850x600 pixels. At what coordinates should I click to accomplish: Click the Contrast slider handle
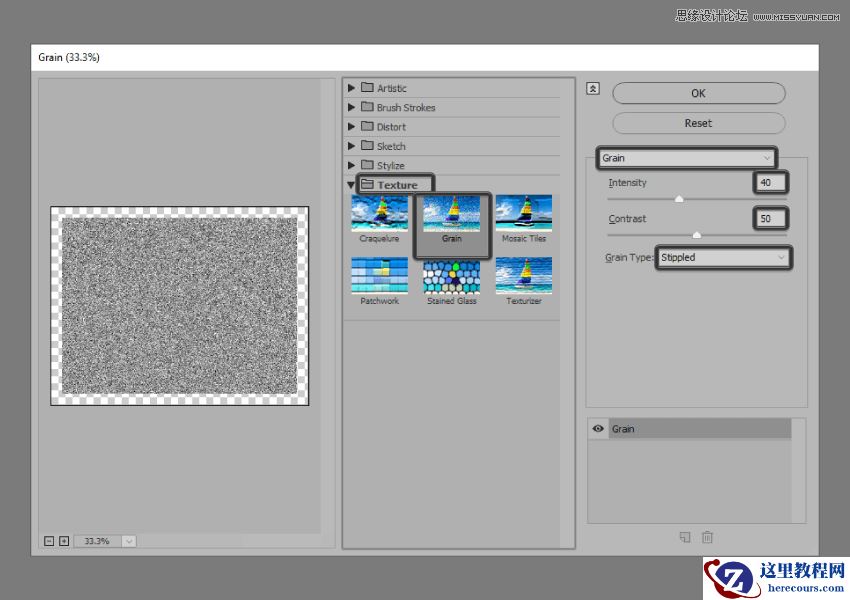pyautogui.click(x=697, y=235)
